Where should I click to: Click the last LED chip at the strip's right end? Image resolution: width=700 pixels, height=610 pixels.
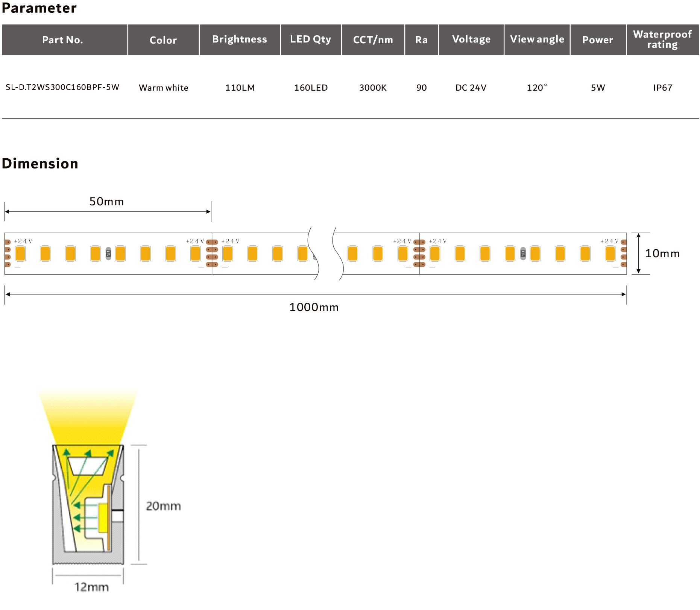click(x=610, y=253)
